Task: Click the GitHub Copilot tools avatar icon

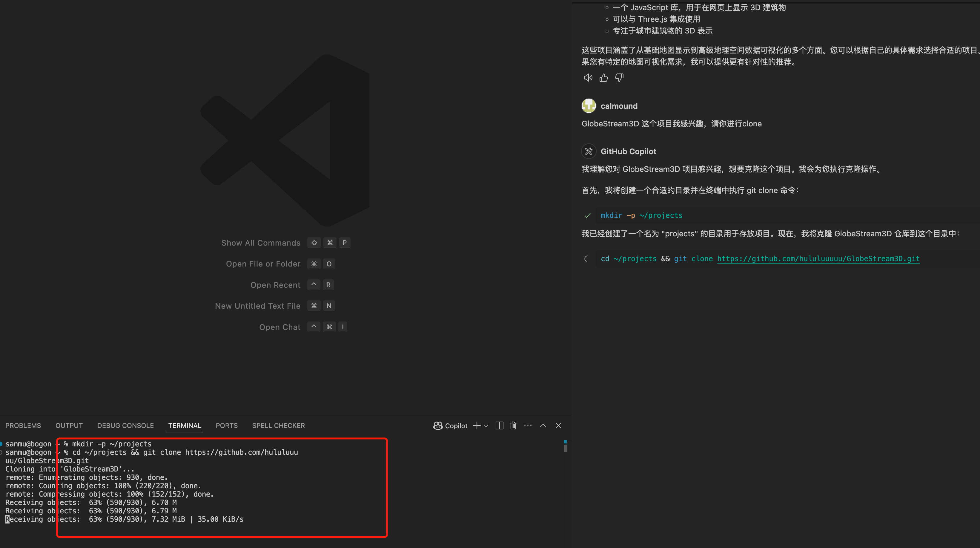Action: 589,151
